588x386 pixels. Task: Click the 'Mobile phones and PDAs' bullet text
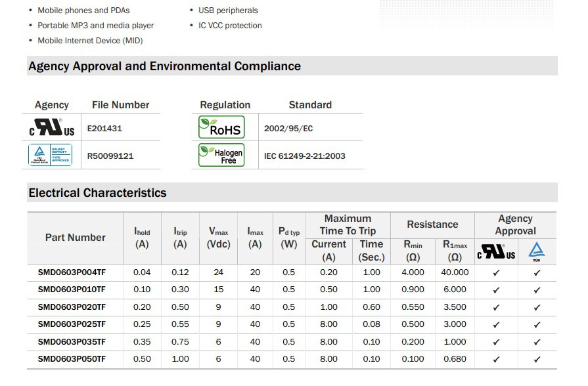tap(83, 11)
